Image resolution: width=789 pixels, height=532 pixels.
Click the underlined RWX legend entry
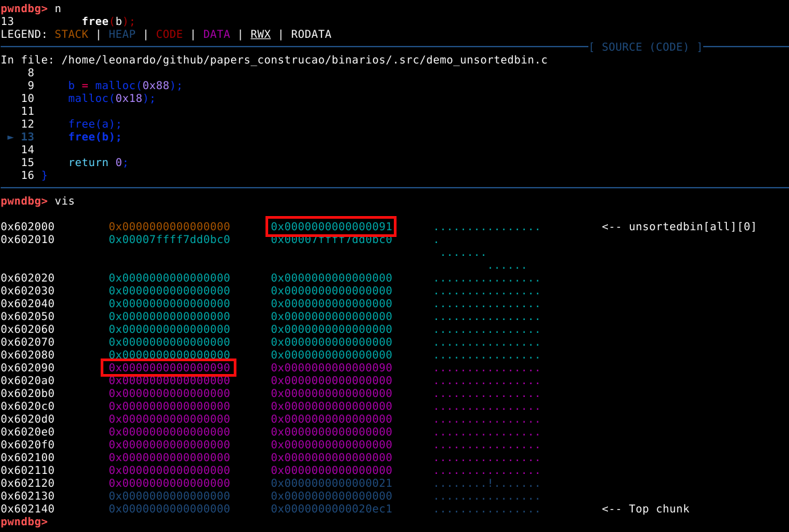coord(260,34)
